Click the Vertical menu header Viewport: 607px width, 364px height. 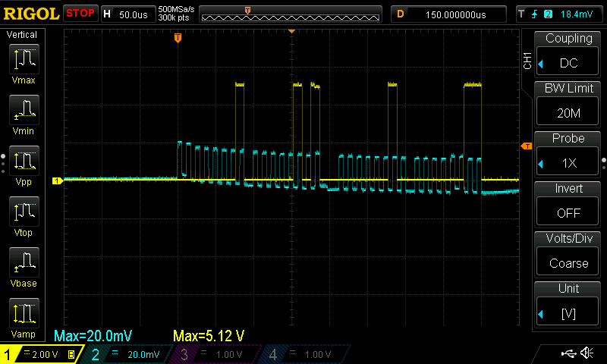click(22, 34)
